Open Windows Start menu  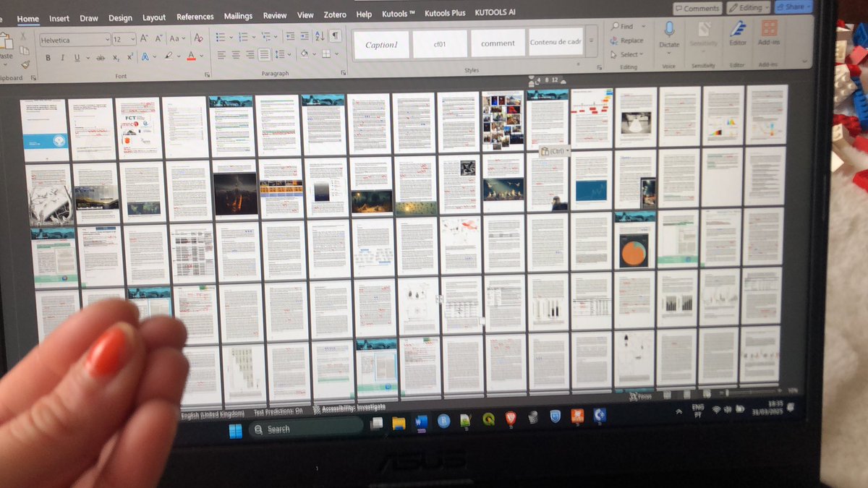(x=236, y=431)
